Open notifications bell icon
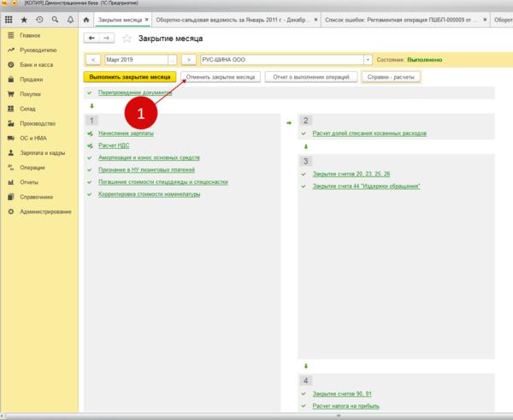 [x=70, y=20]
